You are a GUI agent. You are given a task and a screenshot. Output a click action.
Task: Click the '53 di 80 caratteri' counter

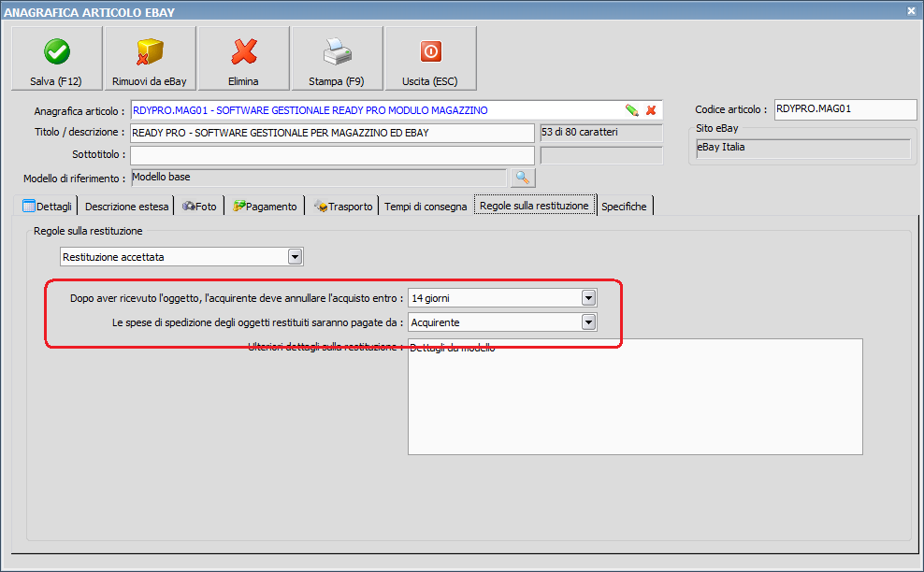coord(601,133)
